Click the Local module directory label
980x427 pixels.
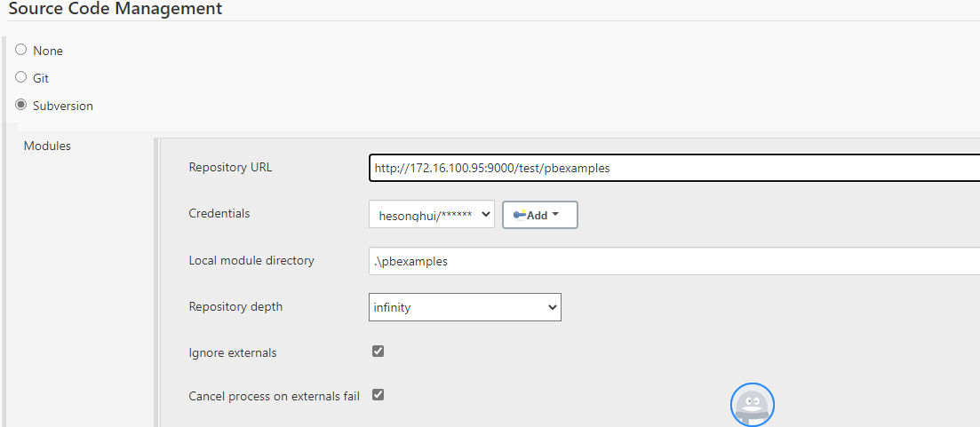[251, 260]
